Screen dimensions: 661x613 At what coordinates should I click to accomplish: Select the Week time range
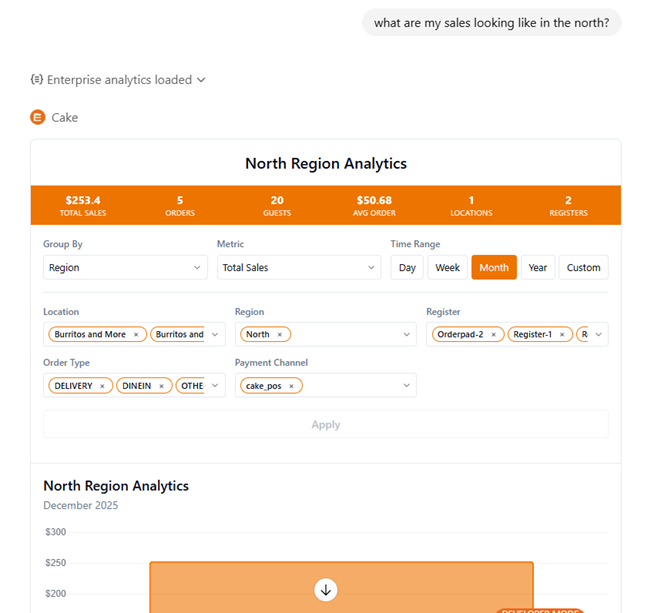(447, 268)
